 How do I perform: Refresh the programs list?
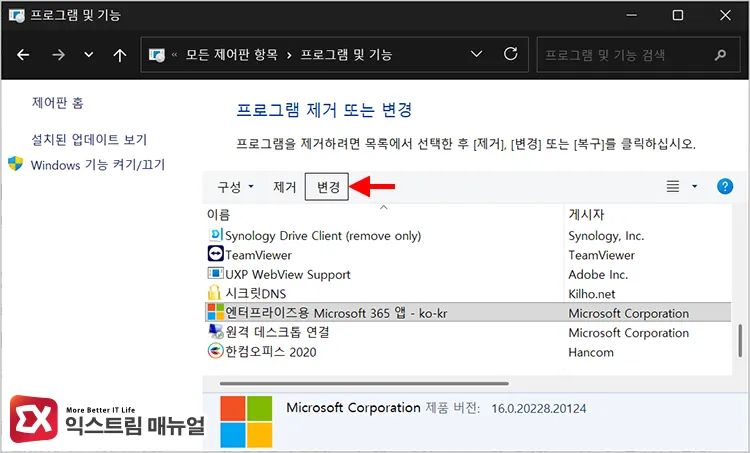[x=510, y=54]
